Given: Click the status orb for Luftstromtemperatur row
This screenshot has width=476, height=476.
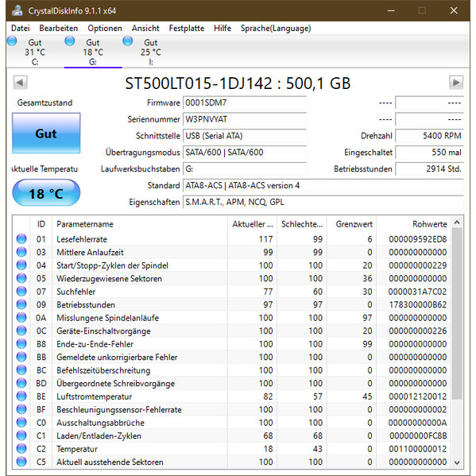Looking at the screenshot, I should coord(21,397).
